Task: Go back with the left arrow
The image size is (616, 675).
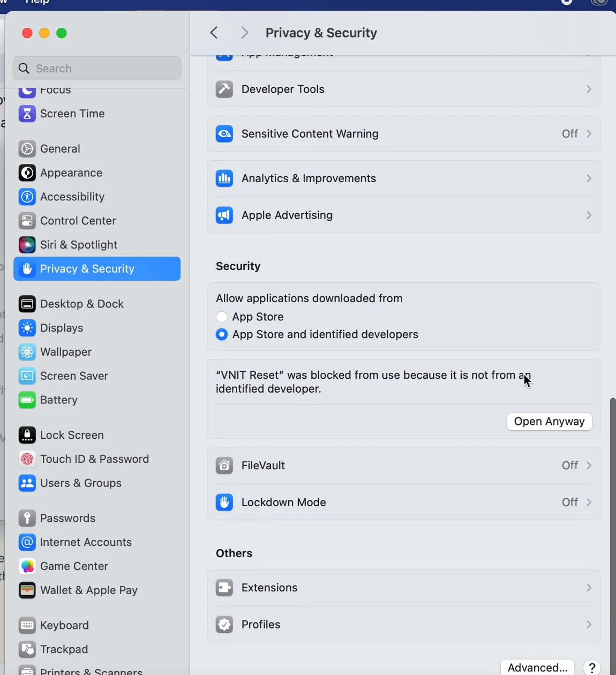Action: 214,33
